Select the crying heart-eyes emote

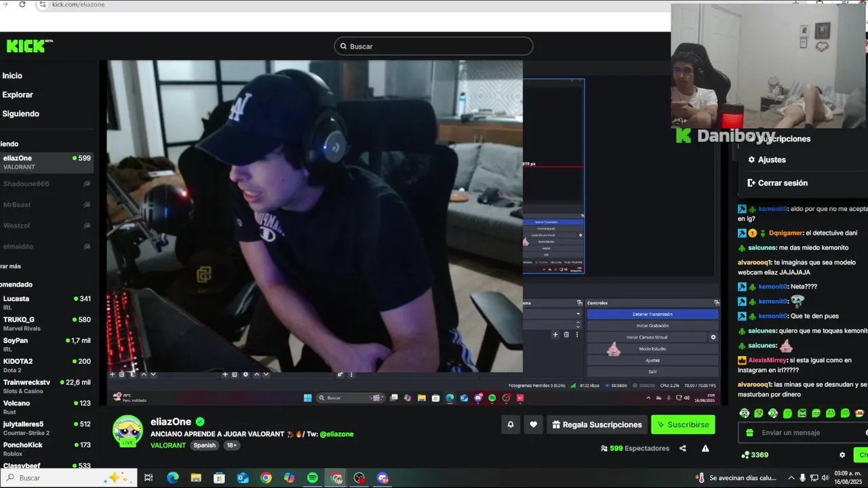click(x=759, y=413)
